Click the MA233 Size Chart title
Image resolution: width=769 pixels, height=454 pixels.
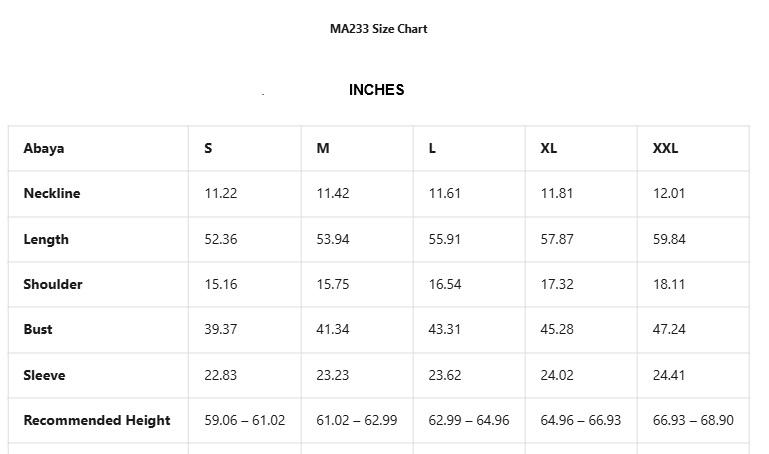[x=378, y=29]
